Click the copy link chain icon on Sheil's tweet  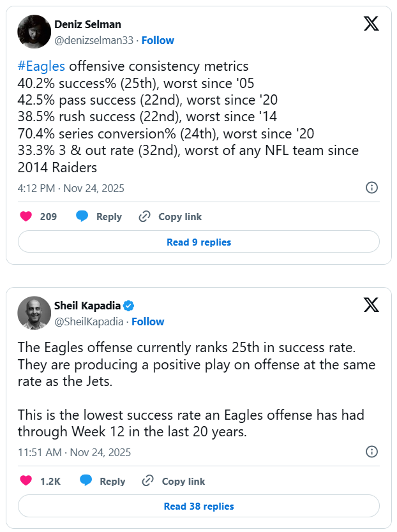148,481
